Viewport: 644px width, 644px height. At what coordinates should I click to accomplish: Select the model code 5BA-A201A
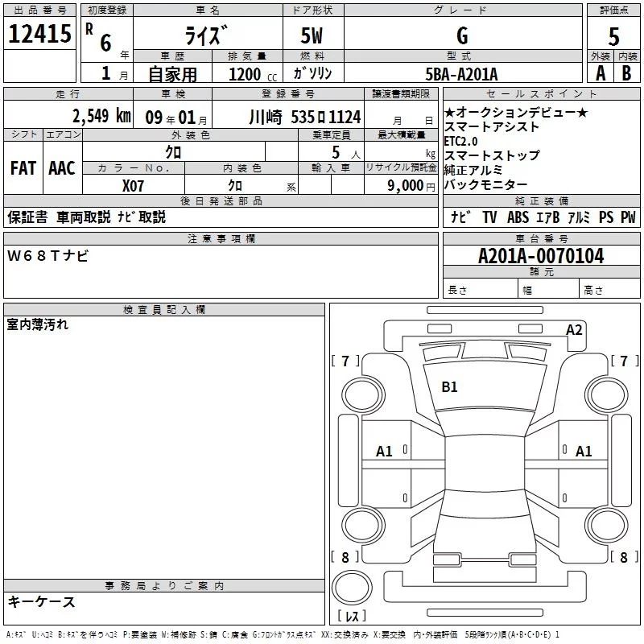[461, 74]
